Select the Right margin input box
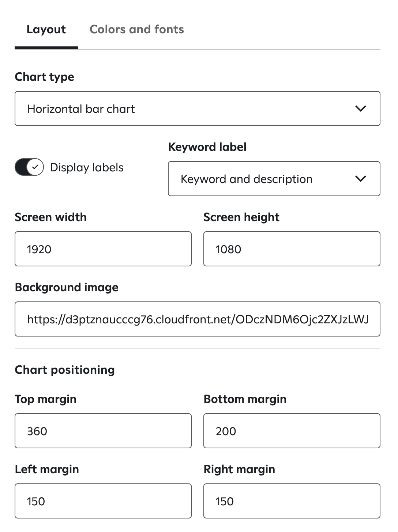 (292, 501)
